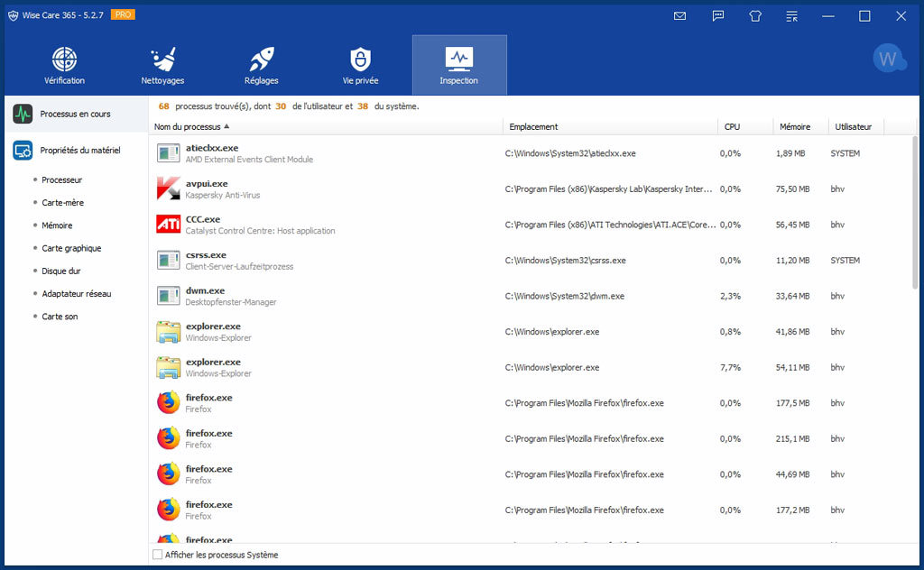Image resolution: width=924 pixels, height=570 pixels.
Task: Open Carte-mère hardware details
Action: click(62, 203)
